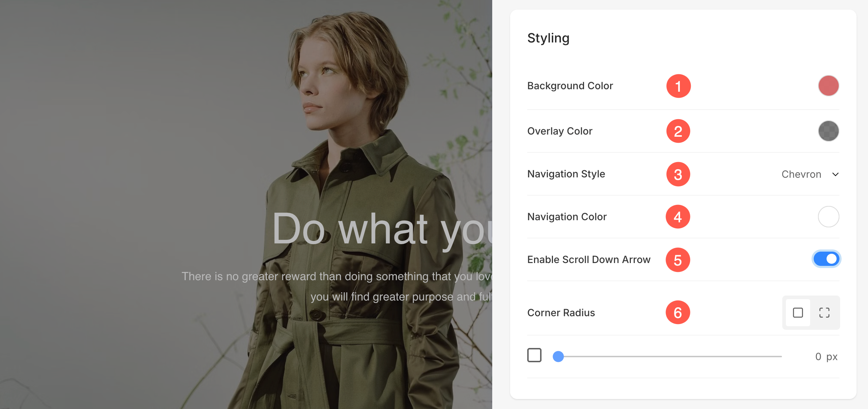The height and width of the screenshot is (409, 868).
Task: Open the Navigation Style Chevron dropdown
Action: (x=801, y=174)
